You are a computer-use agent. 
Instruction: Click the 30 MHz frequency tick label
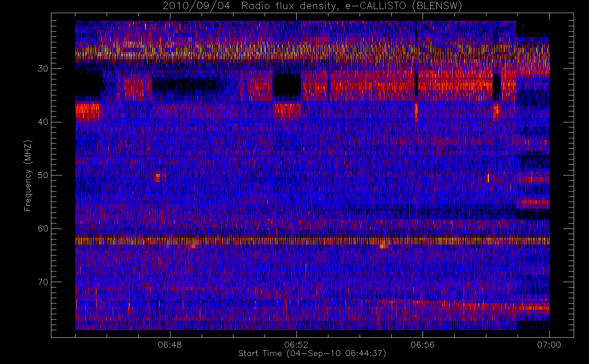43,68
